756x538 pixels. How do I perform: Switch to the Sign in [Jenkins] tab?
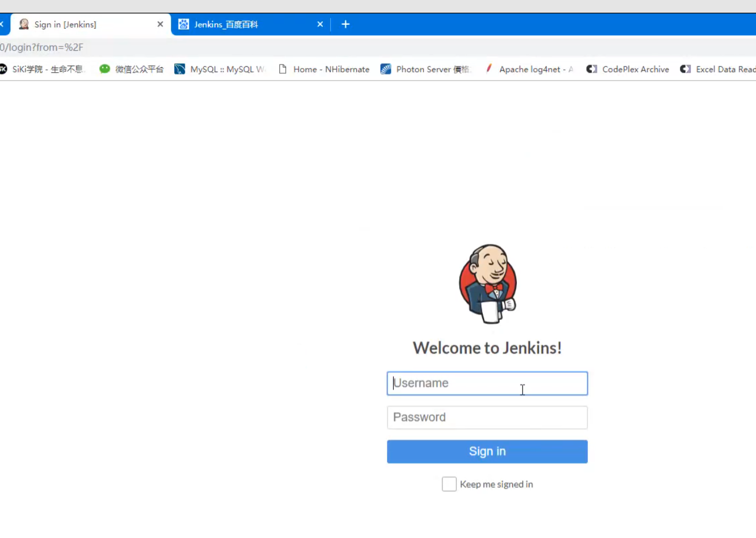[x=91, y=24]
